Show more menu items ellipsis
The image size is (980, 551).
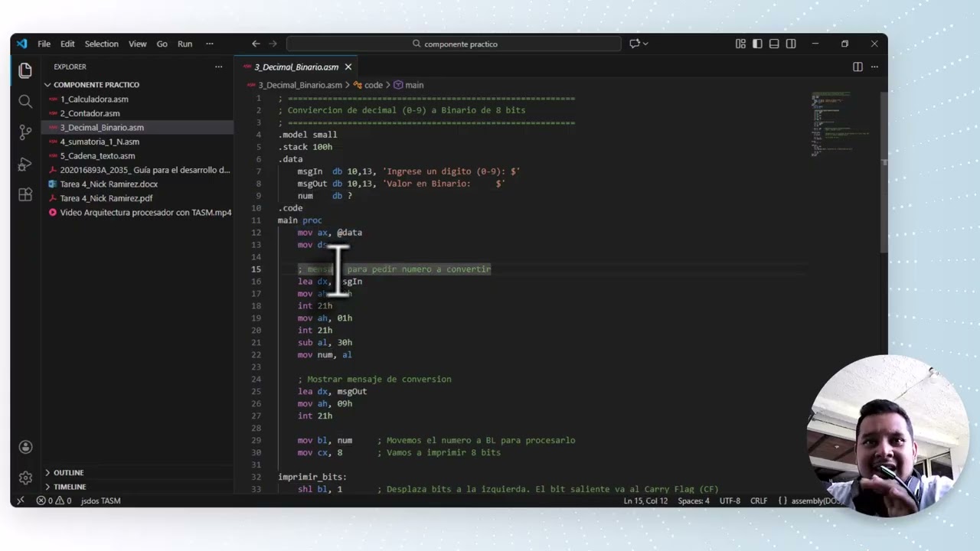click(x=210, y=44)
